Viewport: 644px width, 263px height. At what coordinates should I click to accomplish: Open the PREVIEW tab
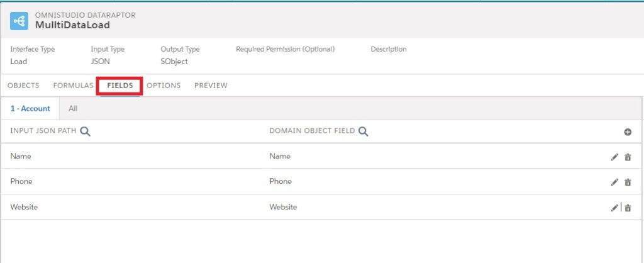coord(211,86)
